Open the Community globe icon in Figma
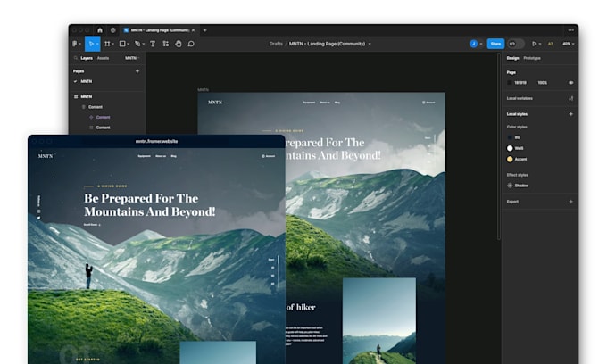 click(113, 30)
